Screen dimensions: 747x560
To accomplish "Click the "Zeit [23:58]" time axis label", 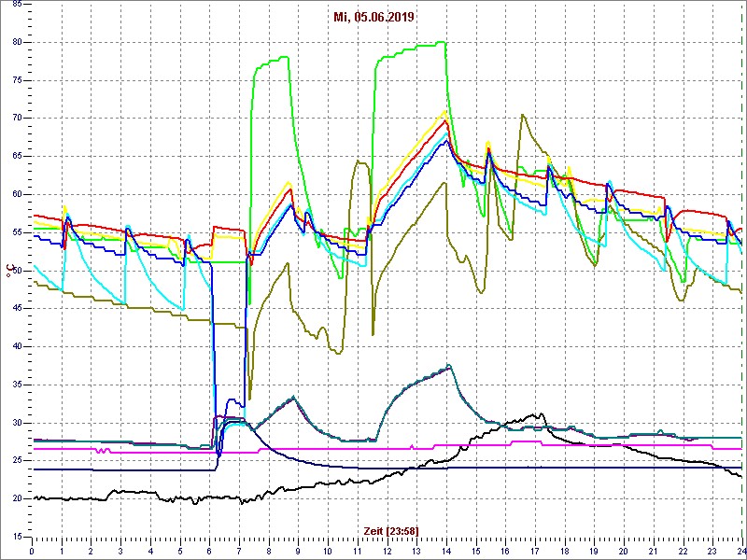I will coord(391,530).
